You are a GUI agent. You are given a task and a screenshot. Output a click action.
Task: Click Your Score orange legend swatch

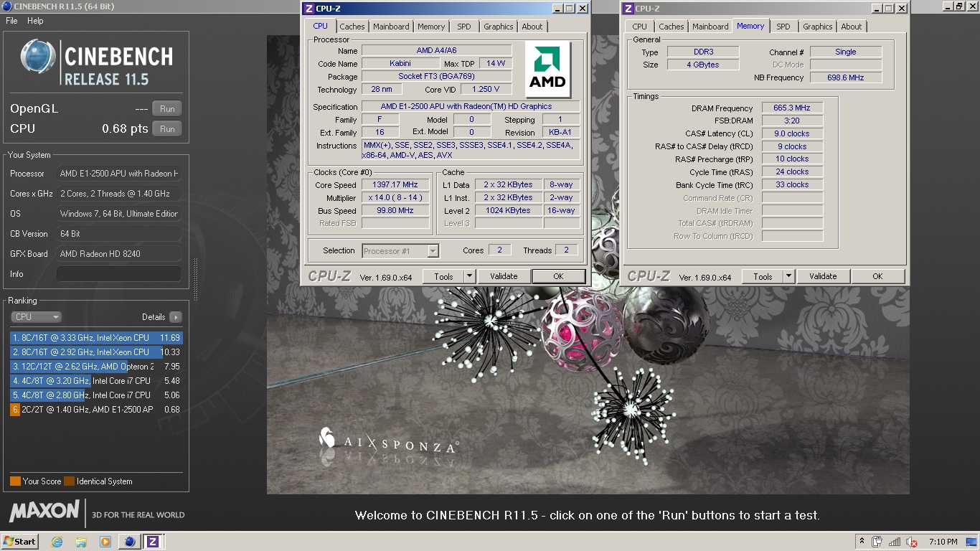tap(15, 481)
